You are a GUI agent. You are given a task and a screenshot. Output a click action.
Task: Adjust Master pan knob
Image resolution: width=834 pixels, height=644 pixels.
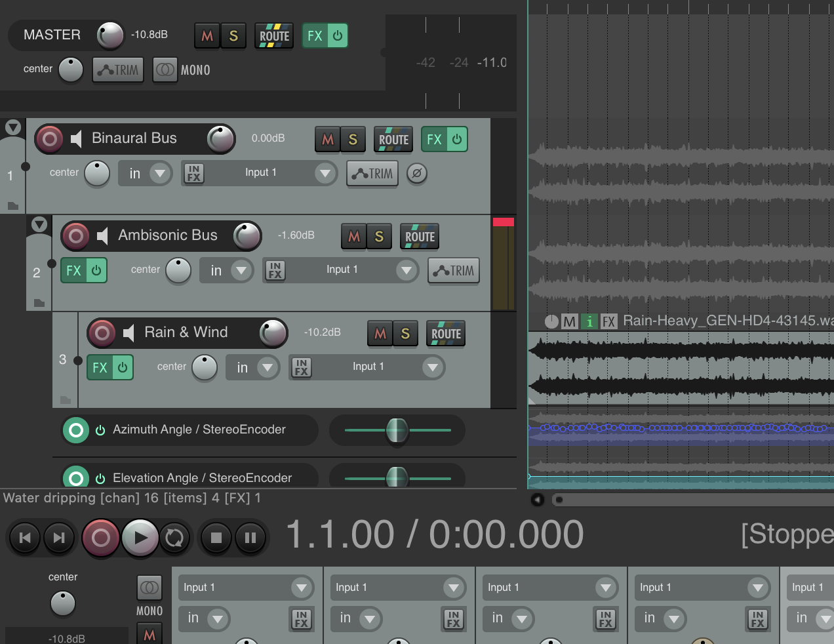71,70
